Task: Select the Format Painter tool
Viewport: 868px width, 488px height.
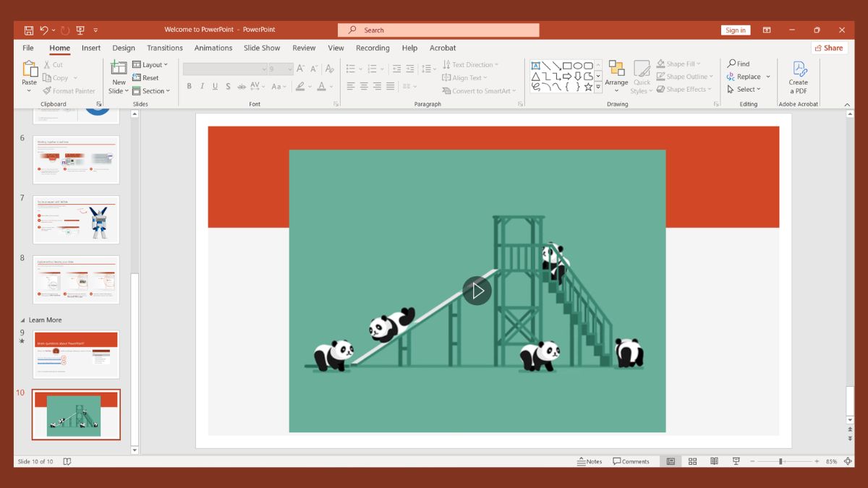Action: tap(70, 90)
